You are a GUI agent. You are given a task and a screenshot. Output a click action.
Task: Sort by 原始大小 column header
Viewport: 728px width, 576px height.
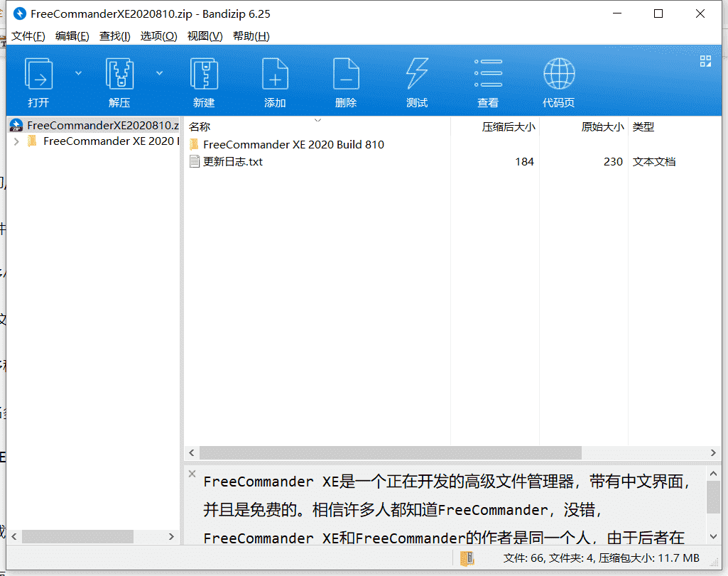pos(602,126)
